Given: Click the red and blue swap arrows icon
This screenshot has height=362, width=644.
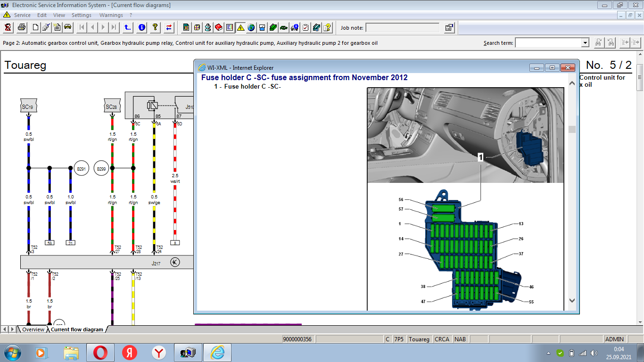Looking at the screenshot, I should pyautogui.click(x=169, y=27).
